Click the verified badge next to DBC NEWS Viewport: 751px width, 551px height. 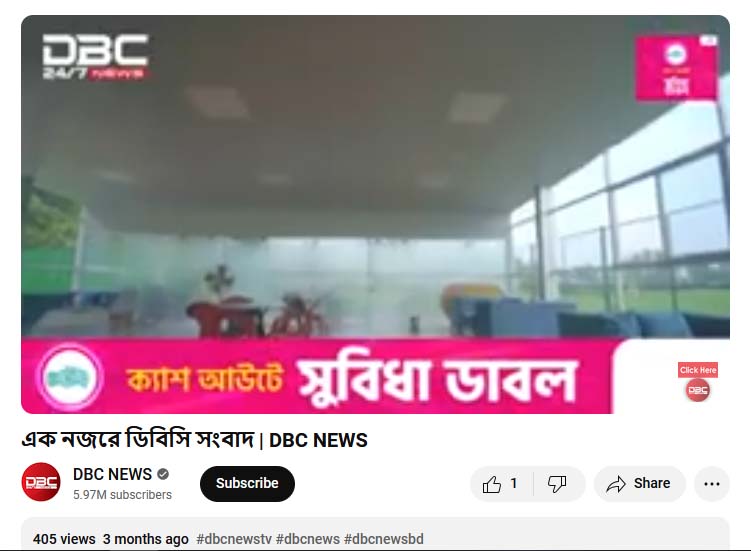(163, 474)
